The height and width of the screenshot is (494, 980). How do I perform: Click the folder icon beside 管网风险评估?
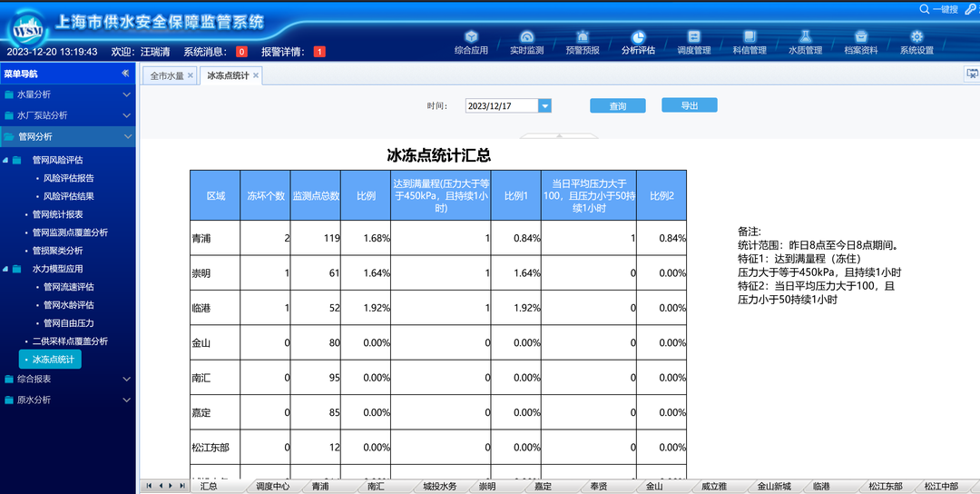[x=17, y=160]
